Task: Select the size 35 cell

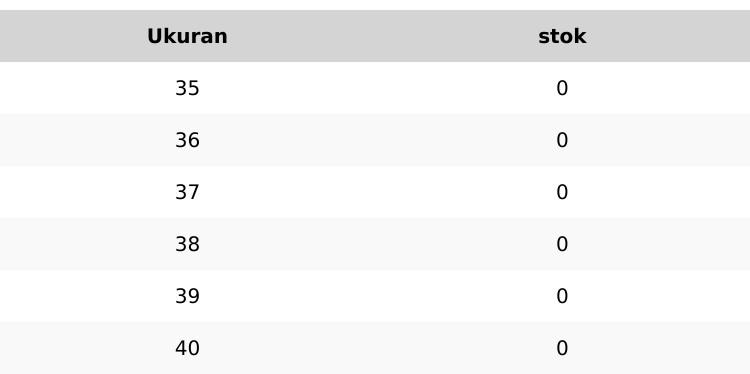Action: pyautogui.click(x=187, y=88)
